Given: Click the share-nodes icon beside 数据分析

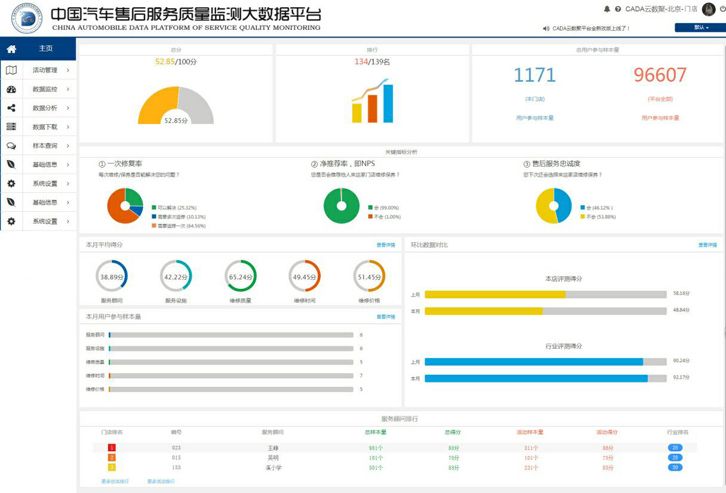Looking at the screenshot, I should [x=12, y=108].
